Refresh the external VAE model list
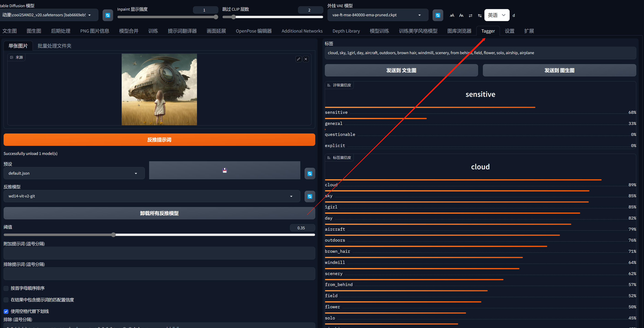Screen dimensions: 644x328 [438, 15]
